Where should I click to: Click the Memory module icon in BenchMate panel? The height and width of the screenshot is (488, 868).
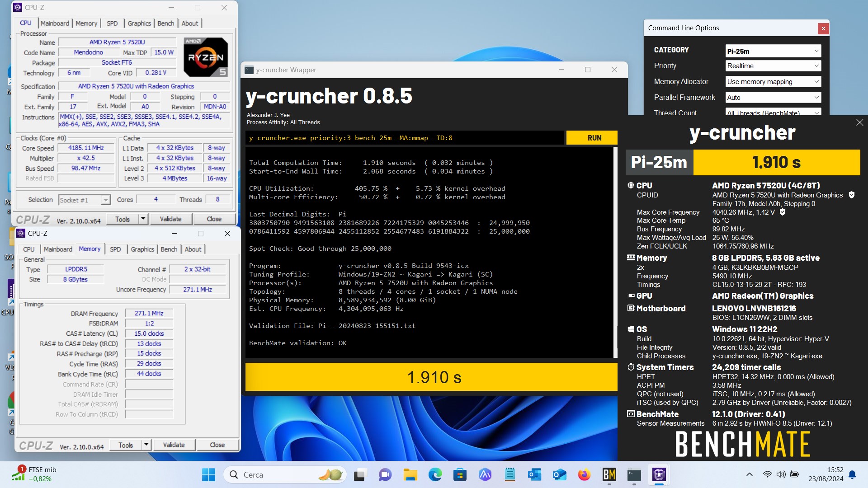(631, 258)
